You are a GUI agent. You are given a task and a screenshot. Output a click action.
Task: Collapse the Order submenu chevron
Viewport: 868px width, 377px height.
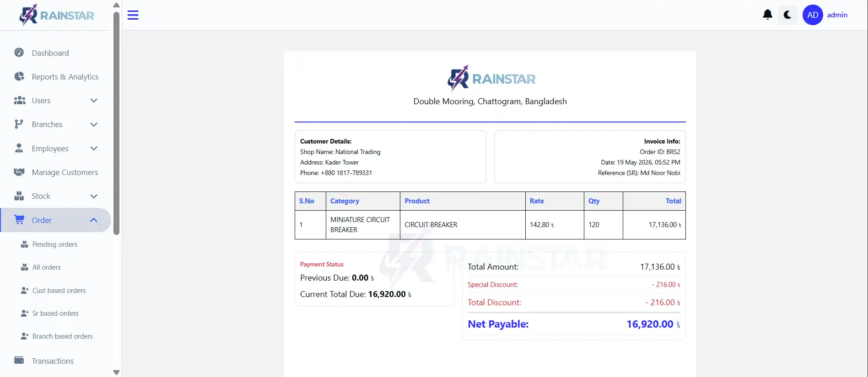(x=94, y=220)
